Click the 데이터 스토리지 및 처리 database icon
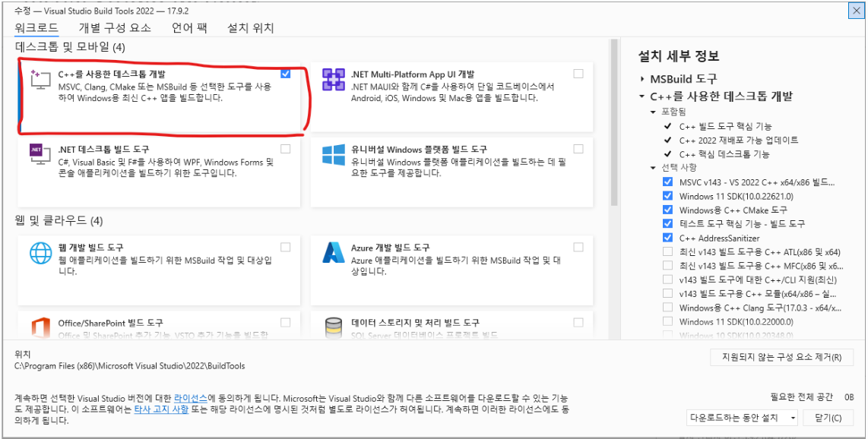The height and width of the screenshot is (439, 868). pos(334,327)
